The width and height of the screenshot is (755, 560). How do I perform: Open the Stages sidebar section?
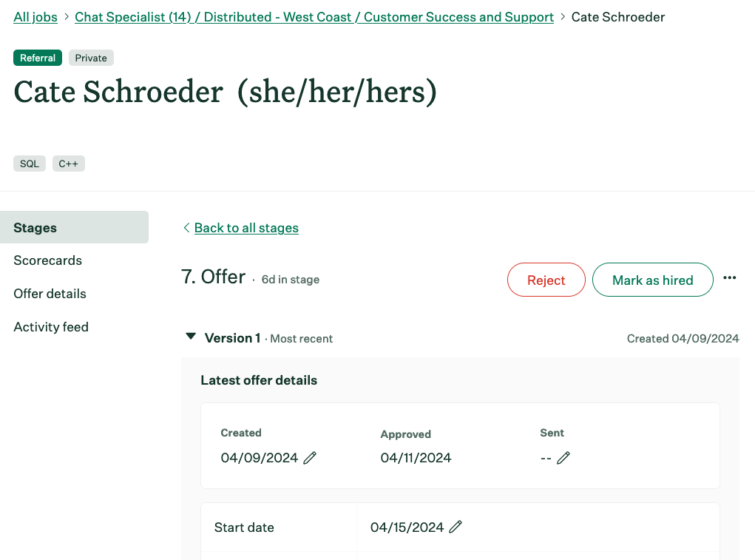tap(74, 227)
